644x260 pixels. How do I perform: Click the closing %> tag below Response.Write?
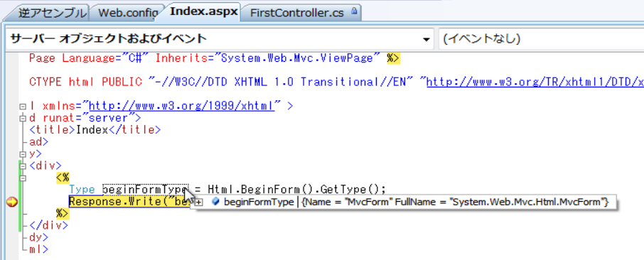point(63,213)
